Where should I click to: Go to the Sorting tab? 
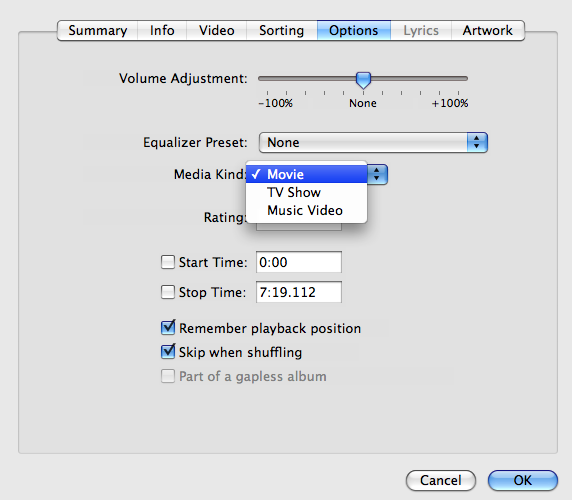click(x=281, y=30)
